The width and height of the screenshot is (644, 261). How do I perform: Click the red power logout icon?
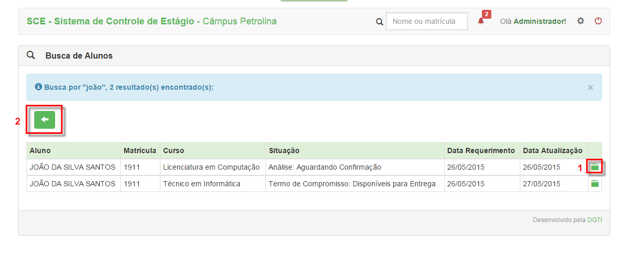tap(598, 21)
